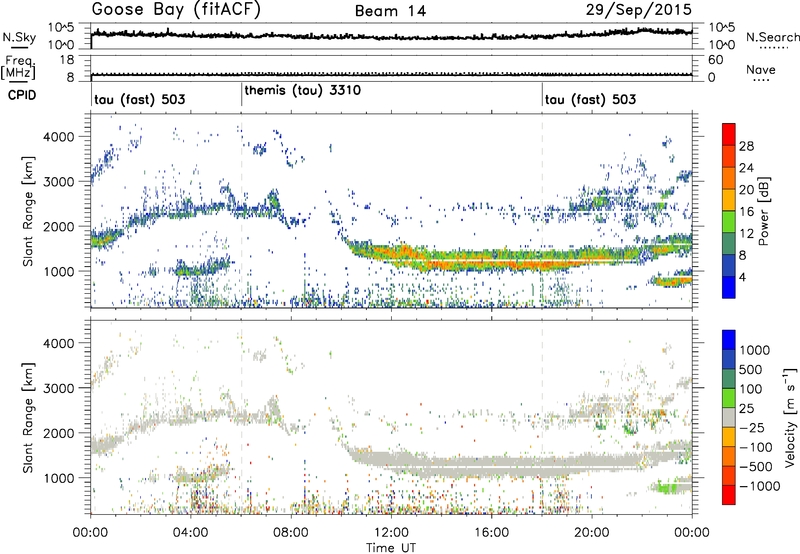Pick the grey -25 to 25 velocity segment
Image resolution: width=800 pixels, height=554 pixels.
point(729,417)
